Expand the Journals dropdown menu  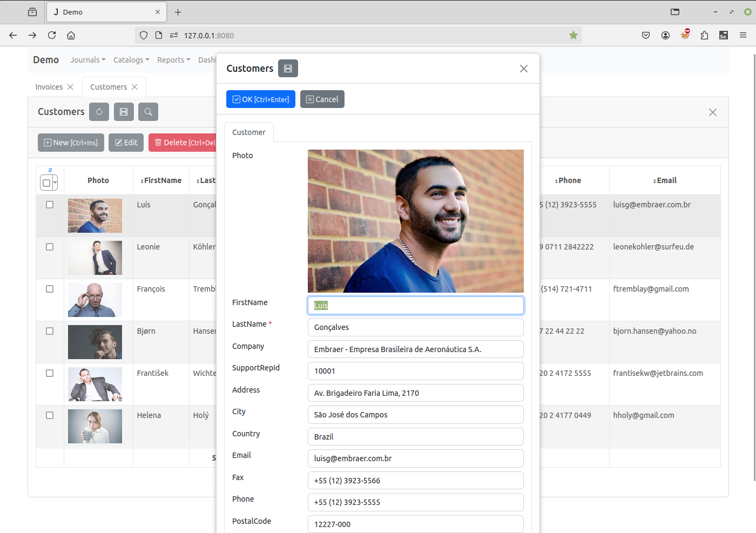pos(88,60)
